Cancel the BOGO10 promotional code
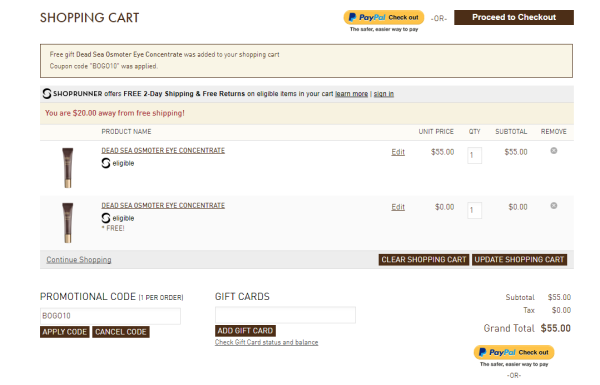This screenshot has height=385, width=600. tap(121, 332)
